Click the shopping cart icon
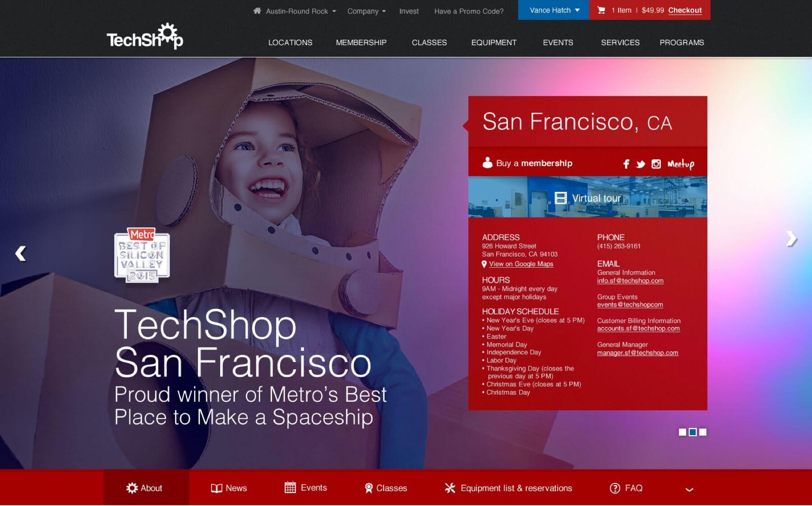The height and width of the screenshot is (506, 812). (601, 10)
